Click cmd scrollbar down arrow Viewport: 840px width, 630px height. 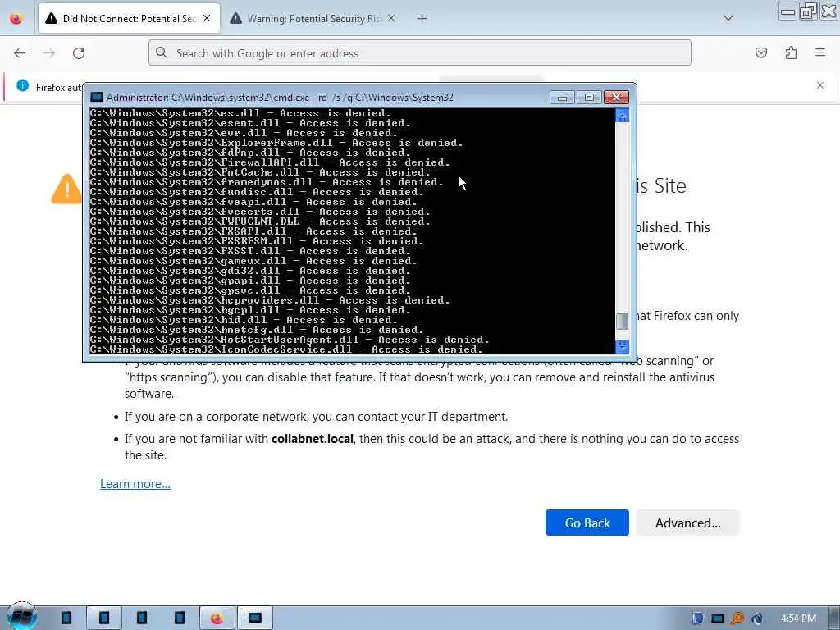coord(622,347)
